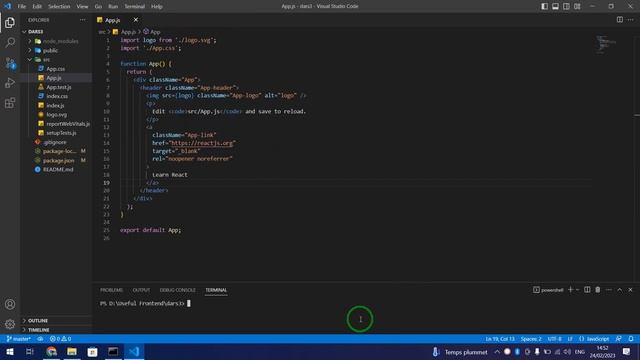Open the Search view in activity bar

tap(10, 42)
